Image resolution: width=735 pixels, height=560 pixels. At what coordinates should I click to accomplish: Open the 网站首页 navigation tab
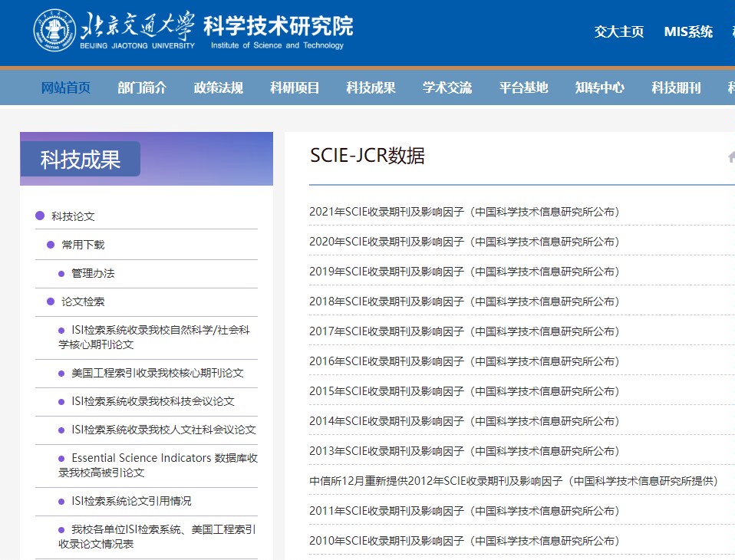(x=65, y=87)
